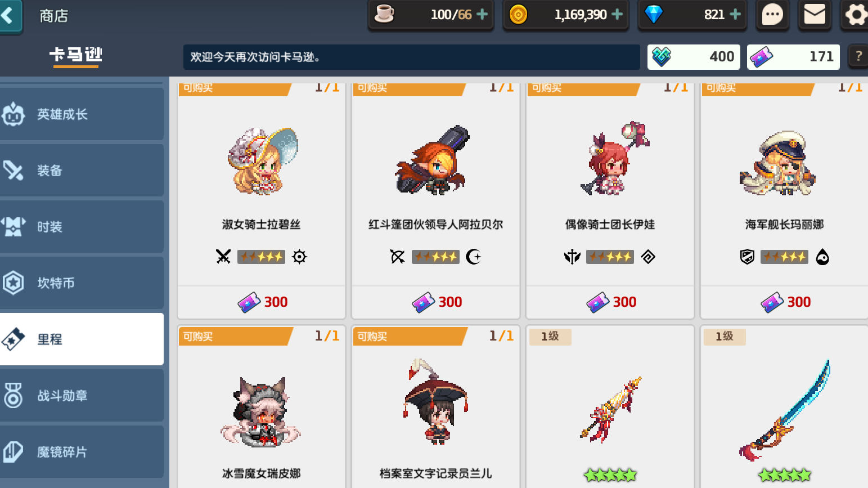Open the settings gear icon
This screenshot has height=488, width=868.
(x=855, y=15)
